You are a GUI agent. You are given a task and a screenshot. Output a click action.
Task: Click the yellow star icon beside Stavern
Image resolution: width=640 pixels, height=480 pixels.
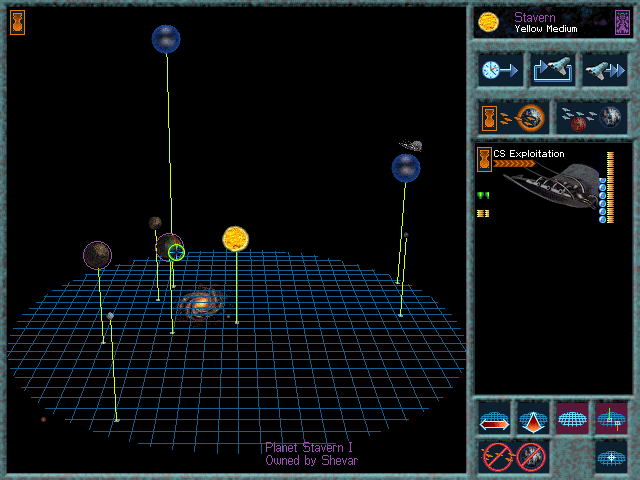[488, 22]
